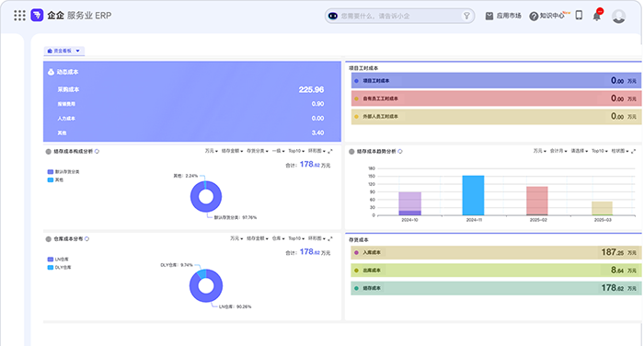Screen dimensions: 644x346
Task: Open the 应用市场 app market
Action: coord(503,16)
